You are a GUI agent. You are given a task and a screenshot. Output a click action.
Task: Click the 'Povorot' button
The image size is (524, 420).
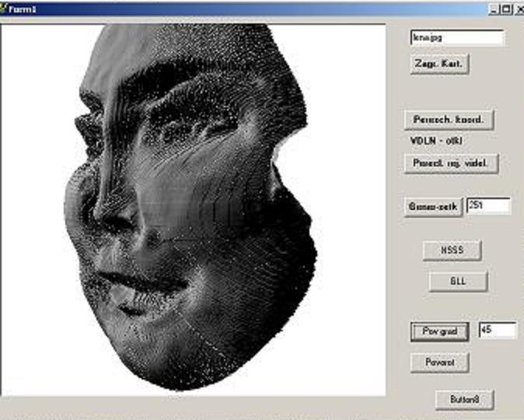(x=439, y=362)
